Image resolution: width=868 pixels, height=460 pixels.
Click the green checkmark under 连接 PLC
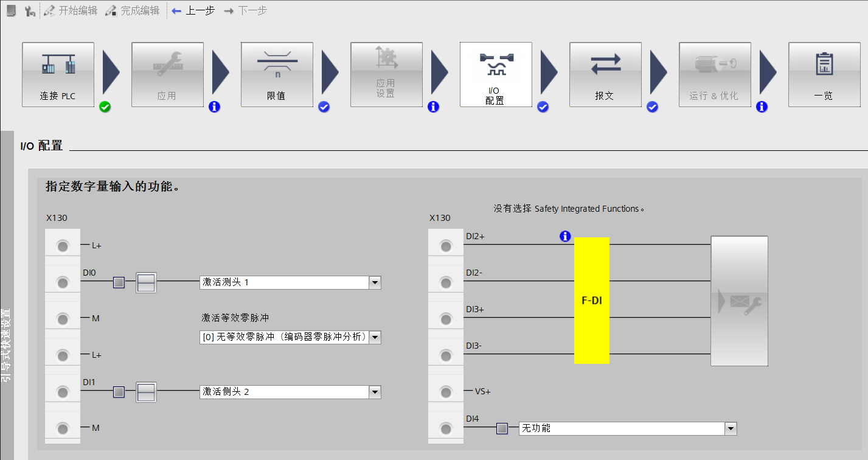(x=105, y=106)
